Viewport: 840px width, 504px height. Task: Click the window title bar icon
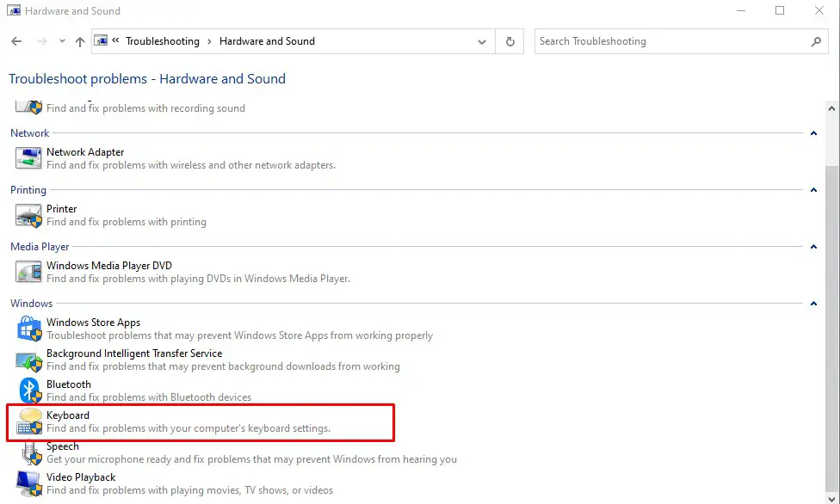click(14, 10)
